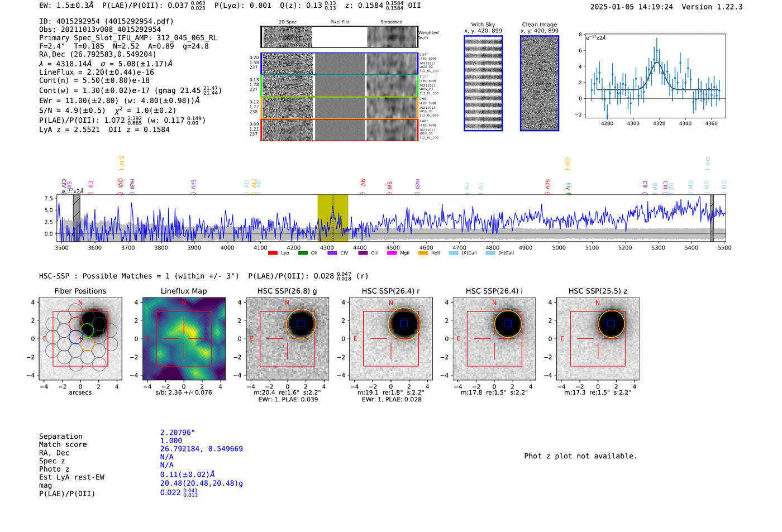
Task: Select the HSC SSP(25.5) z cutout
Action: click(x=598, y=339)
